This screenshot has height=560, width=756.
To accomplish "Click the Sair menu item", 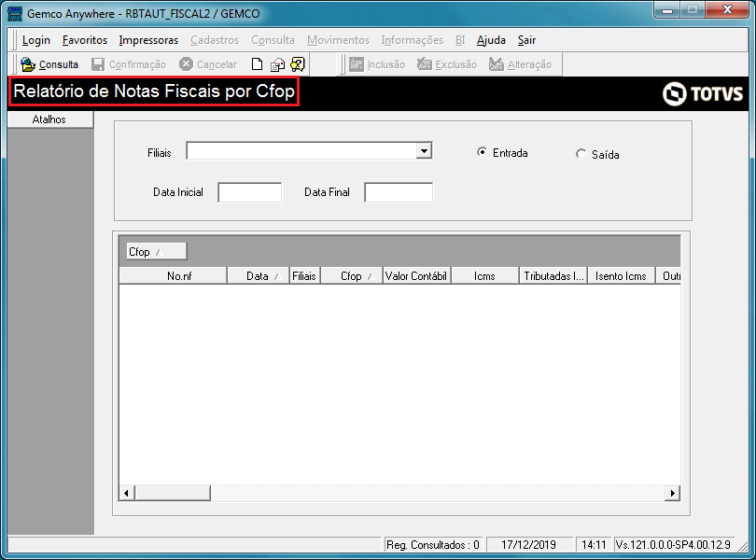I will click(526, 40).
